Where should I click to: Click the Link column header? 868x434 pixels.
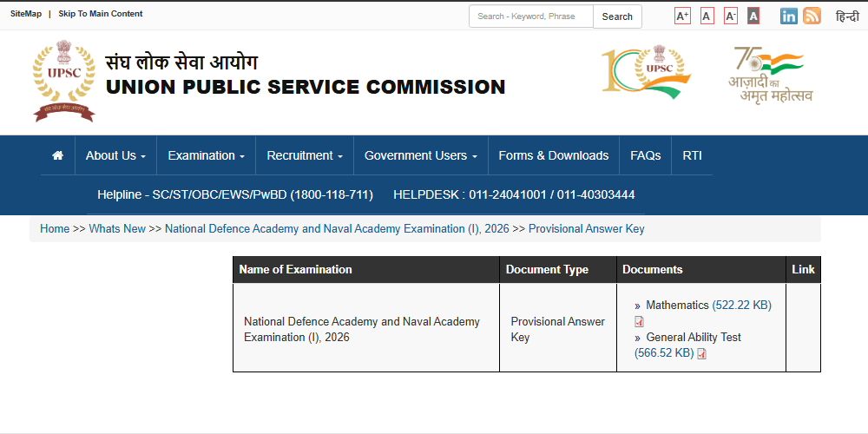(803, 270)
